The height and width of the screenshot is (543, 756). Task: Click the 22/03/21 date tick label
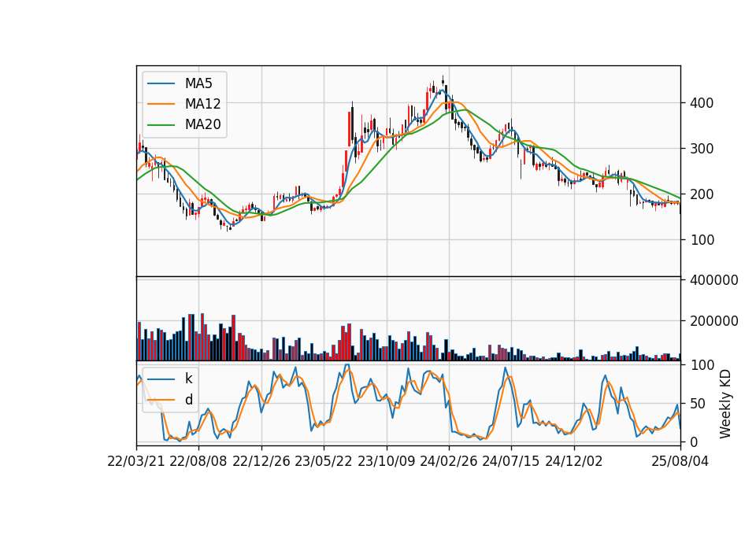pos(136,461)
